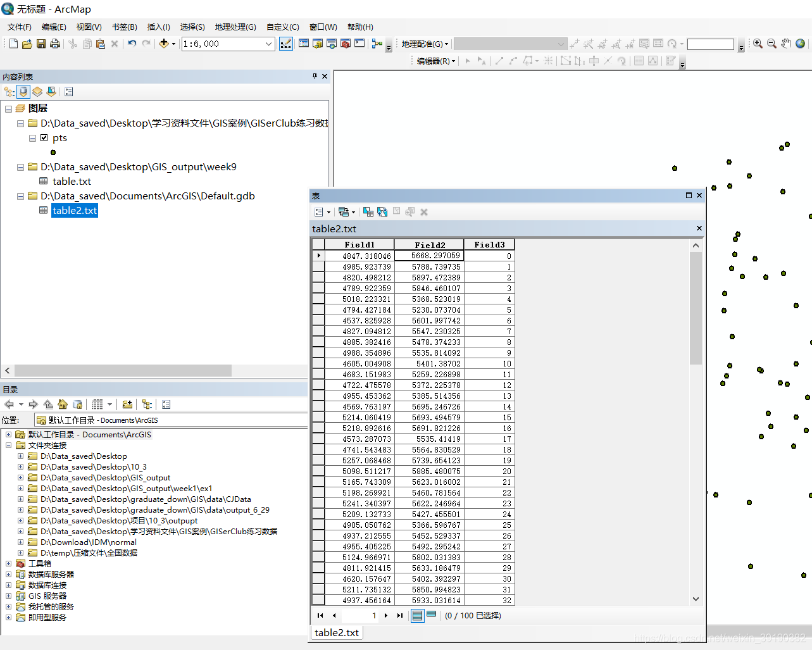Undo the last action
Screen dimensions: 812x650
click(132, 44)
